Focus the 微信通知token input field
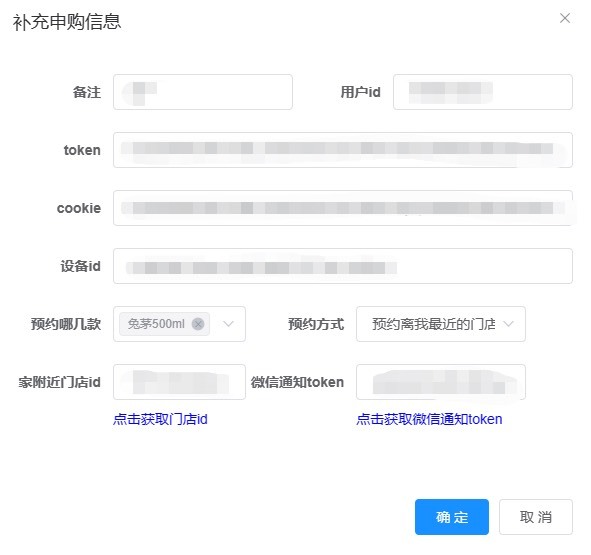 pos(441,382)
